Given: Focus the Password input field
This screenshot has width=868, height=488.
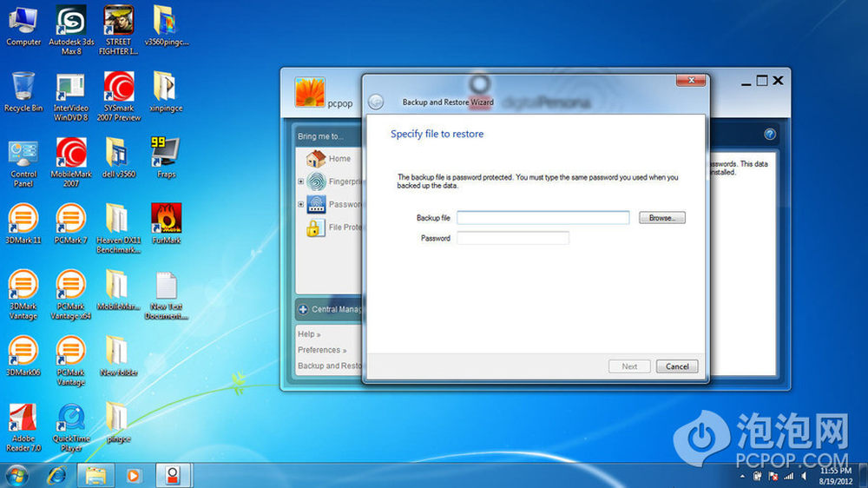Looking at the screenshot, I should (513, 238).
